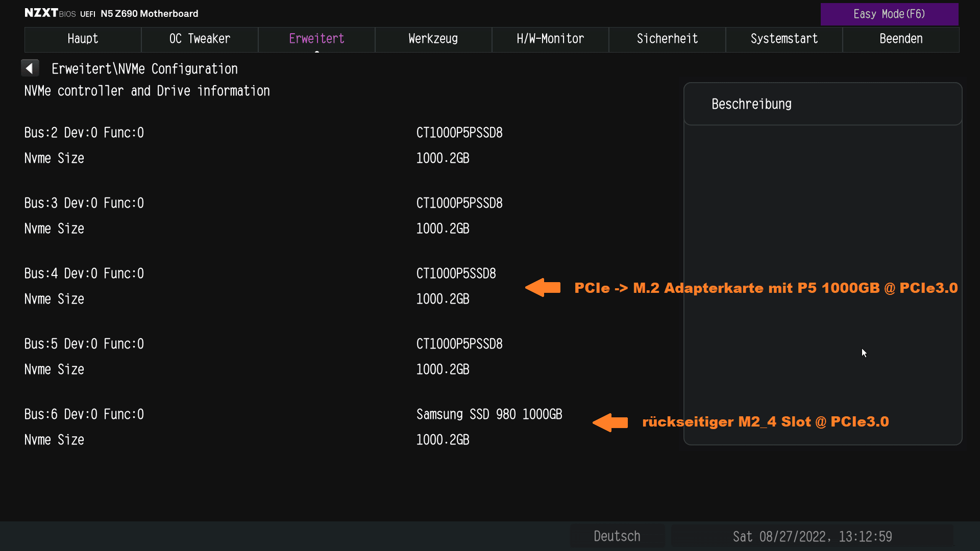The image size is (980, 551).
Task: Select the Bus:4 Dev:0 Func:0 entry
Action: 84,273
